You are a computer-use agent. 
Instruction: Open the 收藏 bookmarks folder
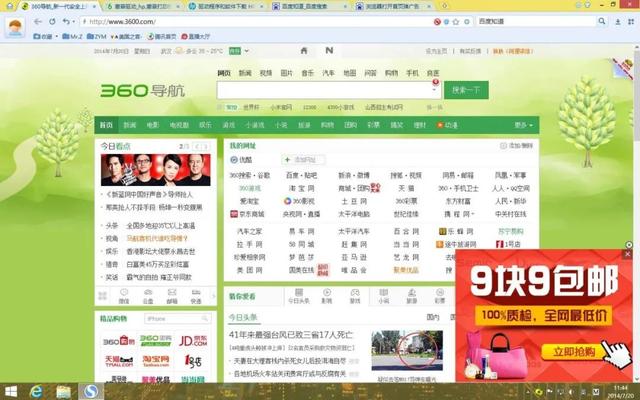click(x=43, y=36)
